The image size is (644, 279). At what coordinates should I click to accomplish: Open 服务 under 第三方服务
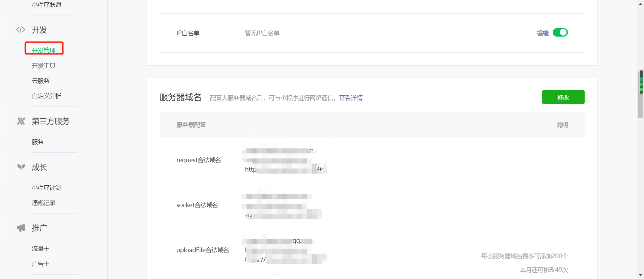click(x=38, y=142)
